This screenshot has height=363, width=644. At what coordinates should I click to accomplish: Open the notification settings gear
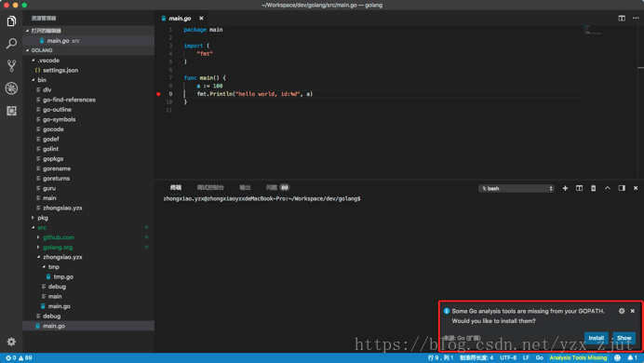click(622, 311)
